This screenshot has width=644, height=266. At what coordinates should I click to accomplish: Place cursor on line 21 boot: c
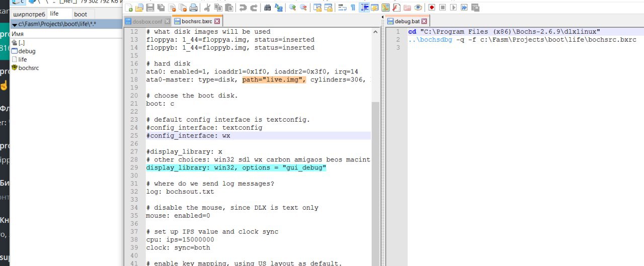tap(160, 104)
